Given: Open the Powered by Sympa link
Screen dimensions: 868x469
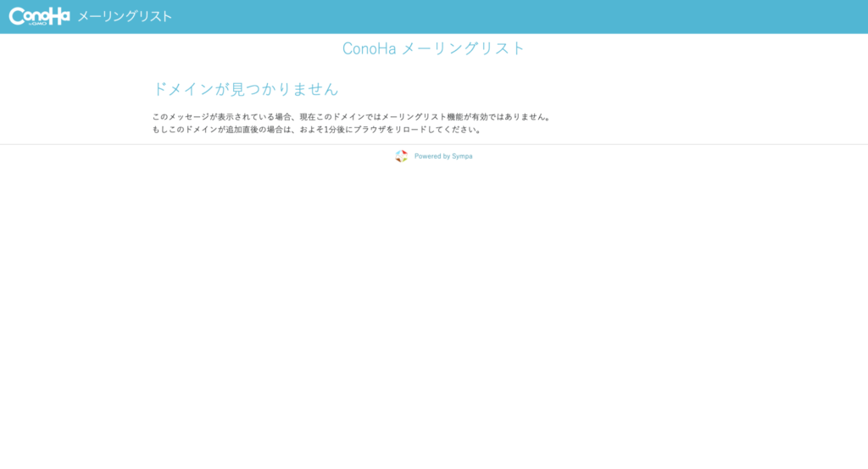Looking at the screenshot, I should pyautogui.click(x=442, y=156).
